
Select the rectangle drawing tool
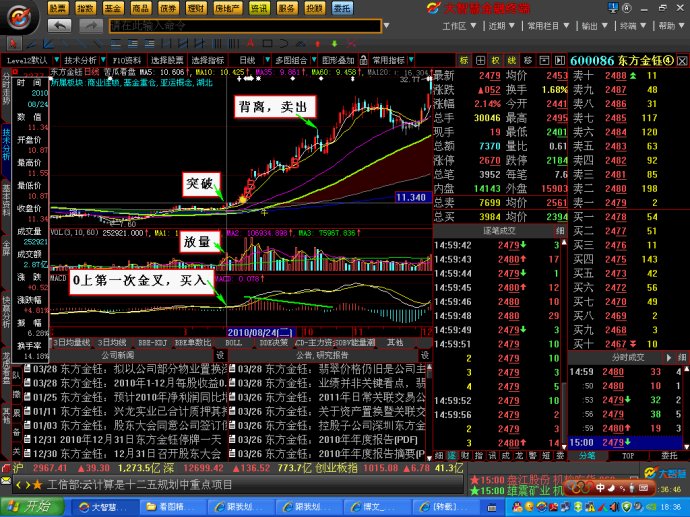[x=267, y=44]
